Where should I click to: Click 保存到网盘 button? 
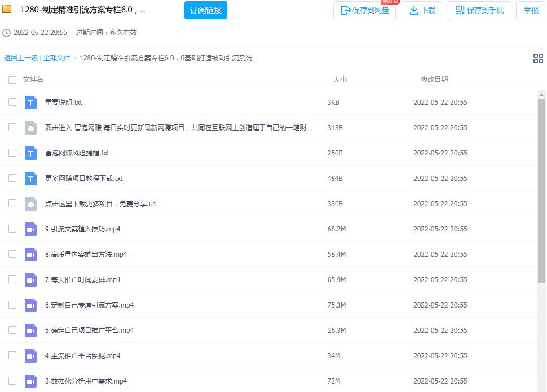coord(364,11)
